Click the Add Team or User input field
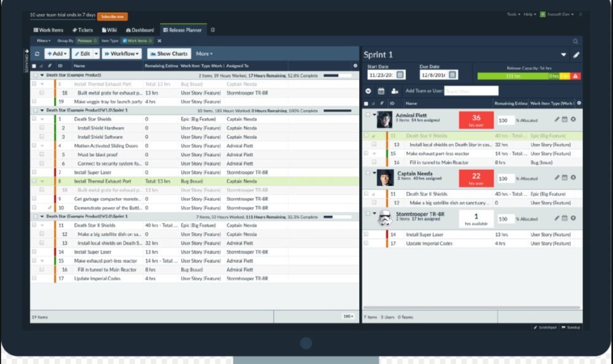This screenshot has height=364, width=613. point(472,91)
